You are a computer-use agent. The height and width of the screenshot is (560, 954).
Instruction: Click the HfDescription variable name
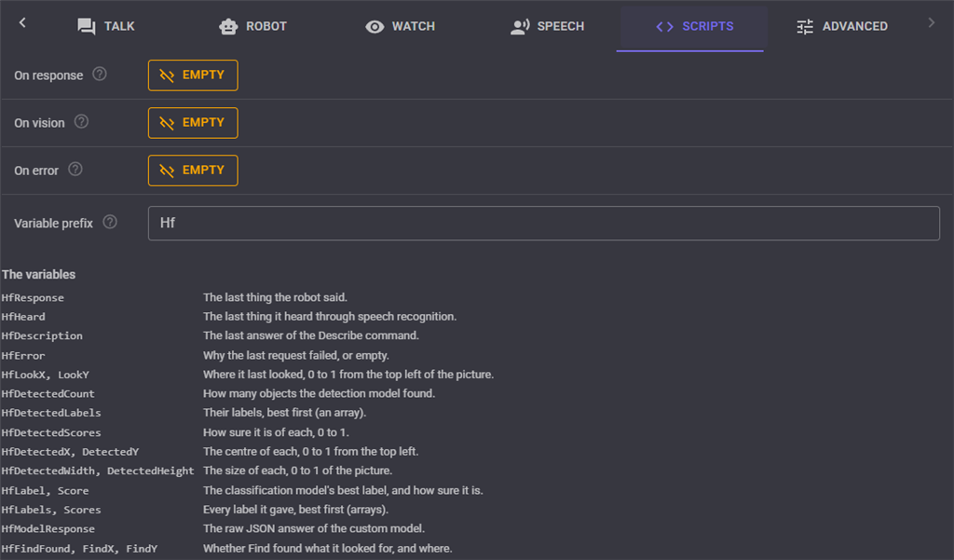42,336
